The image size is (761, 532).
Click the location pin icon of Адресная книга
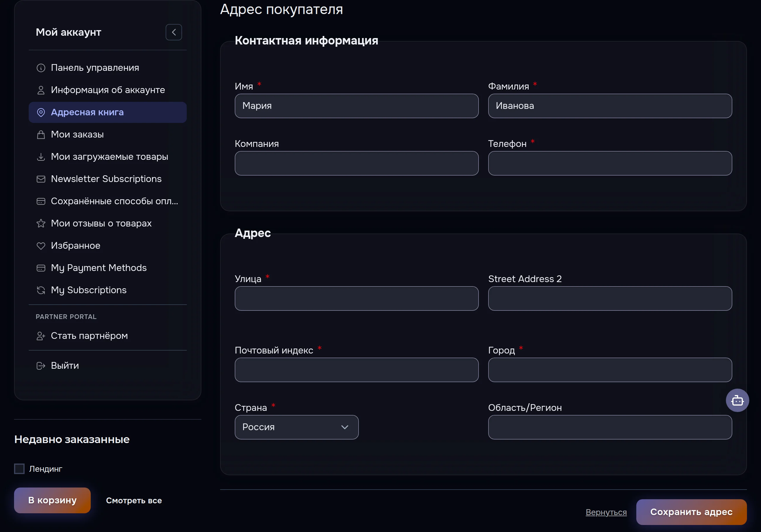tap(41, 112)
